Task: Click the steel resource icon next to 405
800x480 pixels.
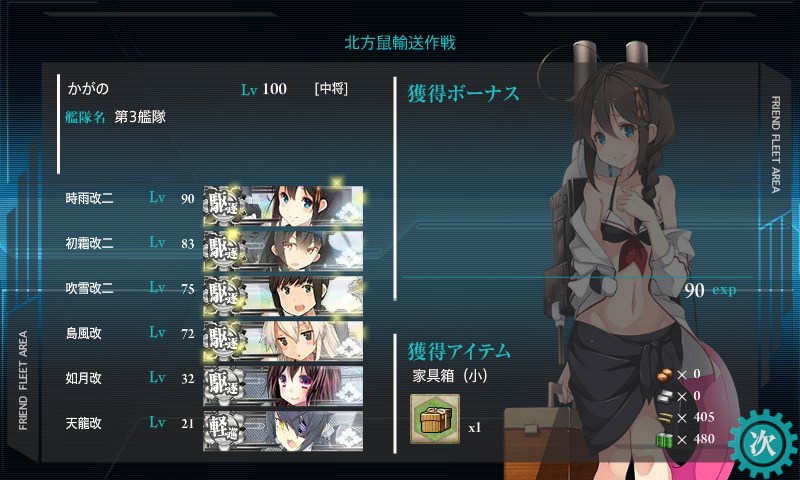Action: click(665, 418)
